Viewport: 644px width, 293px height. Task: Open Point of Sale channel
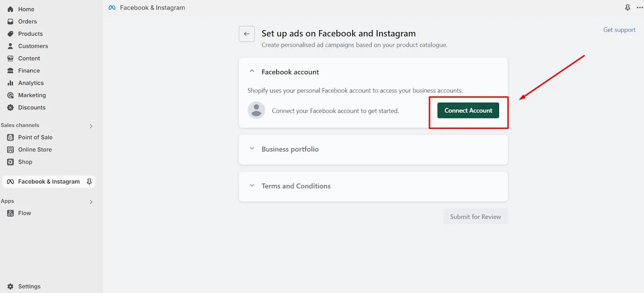[35, 137]
